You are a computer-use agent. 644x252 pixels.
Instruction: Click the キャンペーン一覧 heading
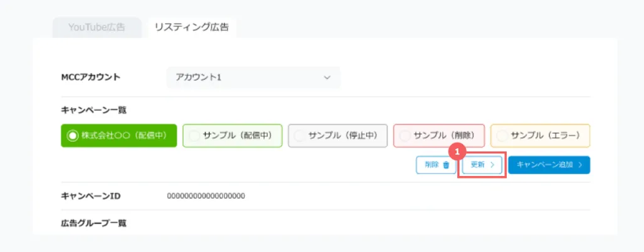[94, 110]
